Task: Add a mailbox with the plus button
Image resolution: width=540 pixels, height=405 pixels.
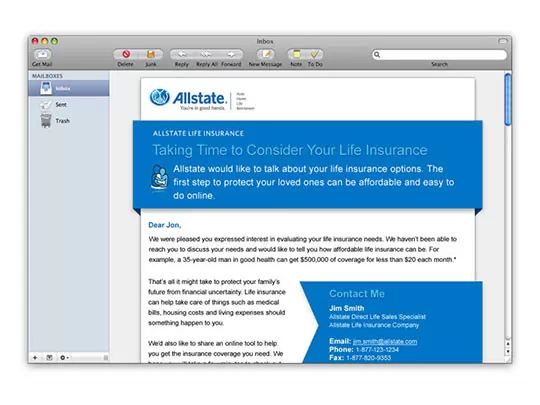Action: coord(35,357)
